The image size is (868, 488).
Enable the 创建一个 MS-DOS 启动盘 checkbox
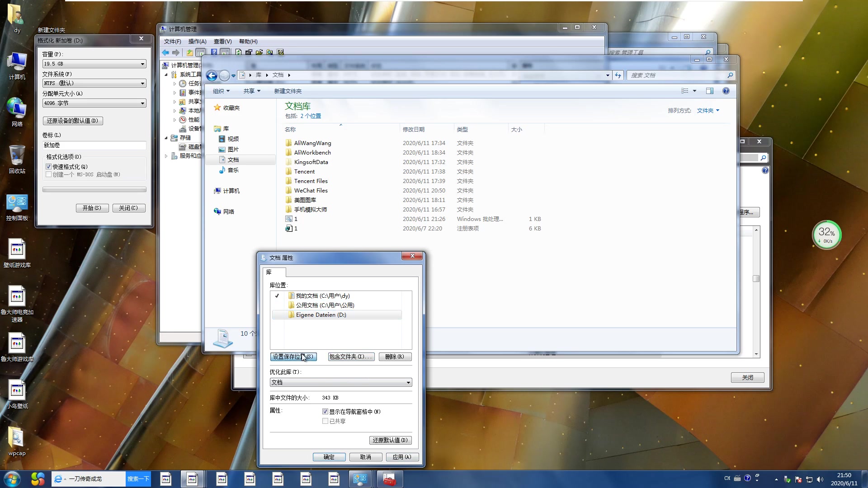(x=49, y=174)
